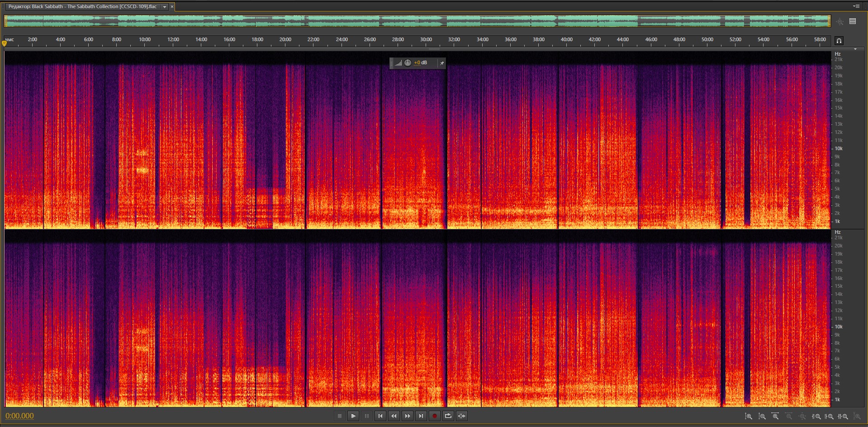Click the Fast Forward button
The image size is (868, 427).
tap(407, 416)
